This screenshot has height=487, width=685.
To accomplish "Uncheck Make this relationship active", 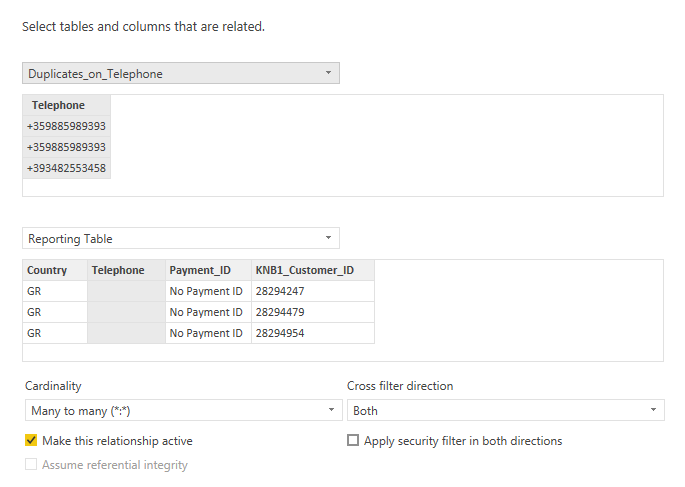I will coord(31,440).
